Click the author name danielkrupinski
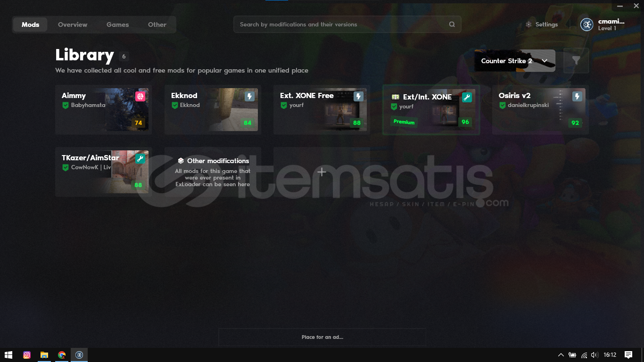This screenshot has height=362, width=644. tap(528, 105)
